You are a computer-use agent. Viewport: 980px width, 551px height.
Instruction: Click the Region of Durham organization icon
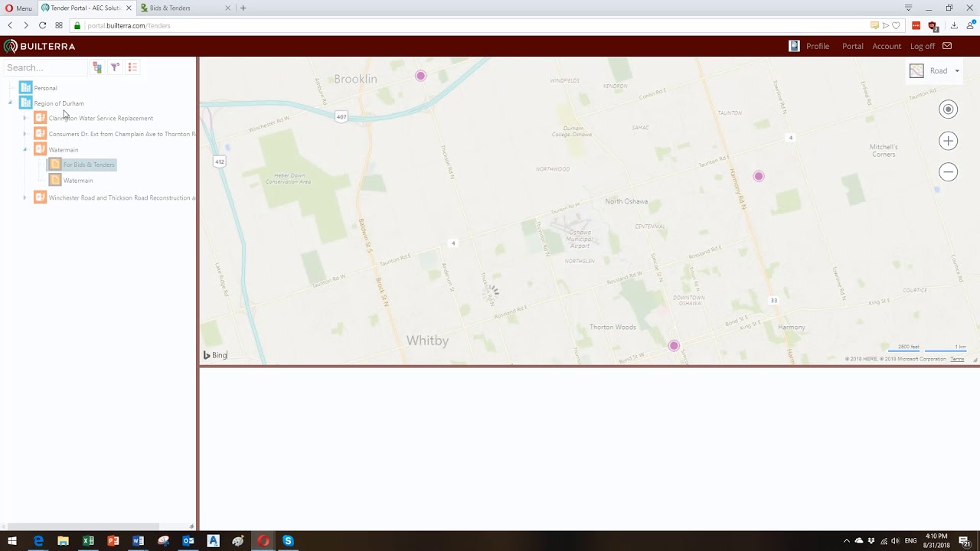(25, 103)
